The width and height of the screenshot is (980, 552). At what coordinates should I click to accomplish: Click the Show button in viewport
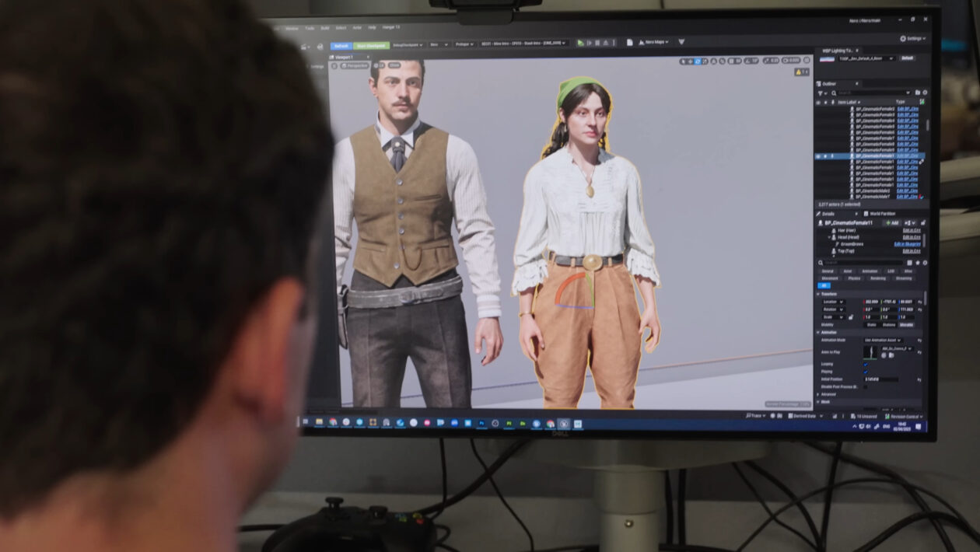pos(394,65)
